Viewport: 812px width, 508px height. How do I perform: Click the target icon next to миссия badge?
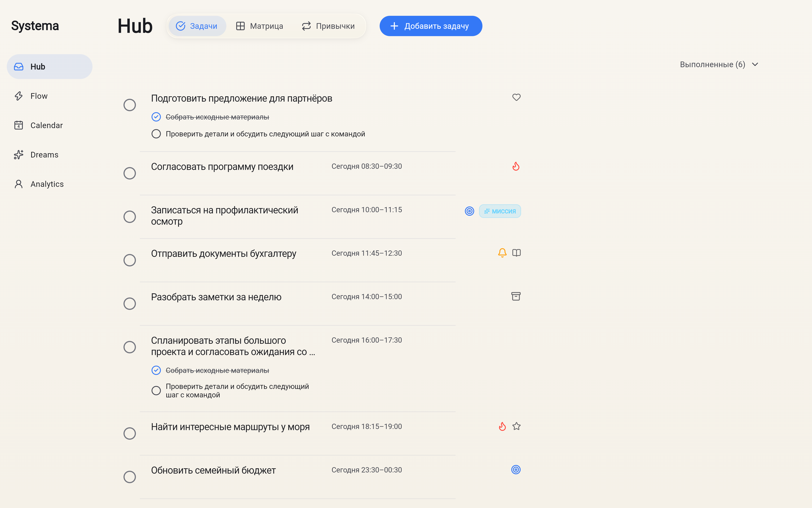(x=469, y=211)
